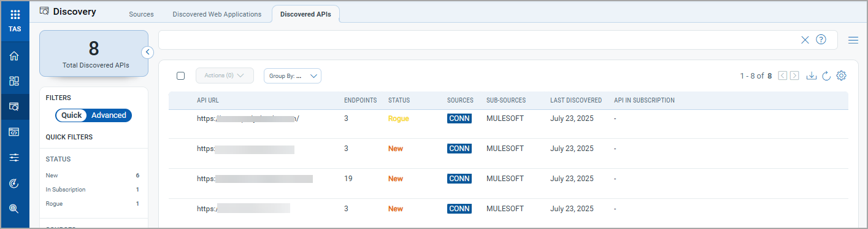This screenshot has height=229, width=868.
Task: Go to next page of results
Action: pos(794,76)
